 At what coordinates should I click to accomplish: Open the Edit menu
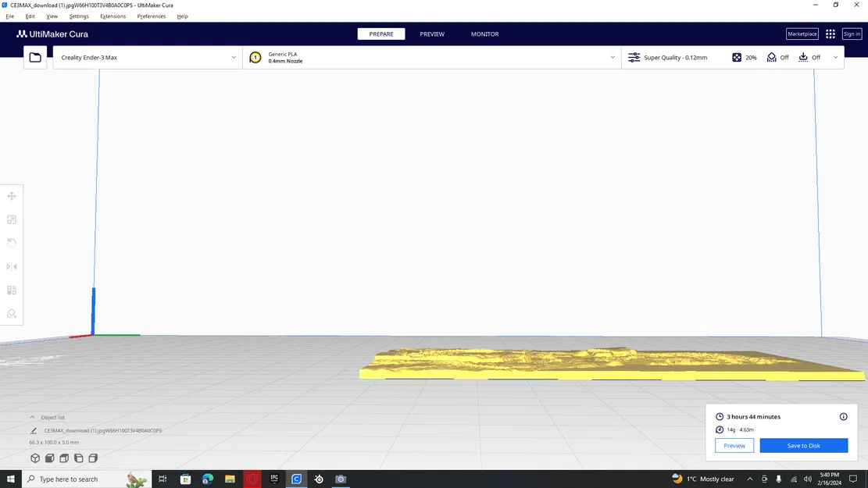[30, 16]
